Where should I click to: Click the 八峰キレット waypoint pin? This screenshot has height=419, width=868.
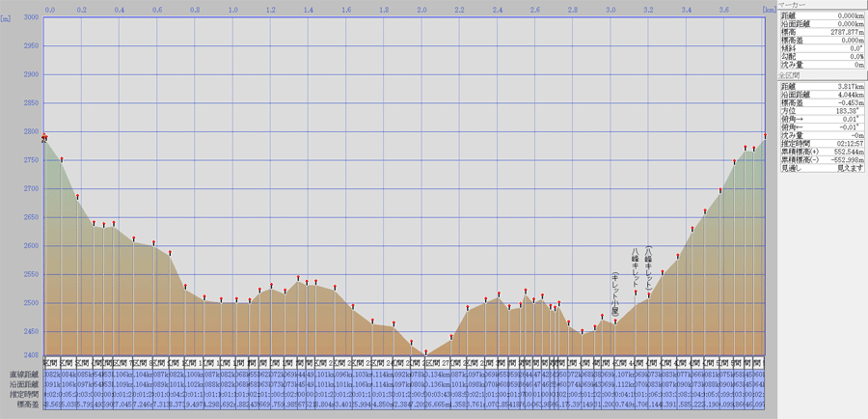click(x=636, y=292)
